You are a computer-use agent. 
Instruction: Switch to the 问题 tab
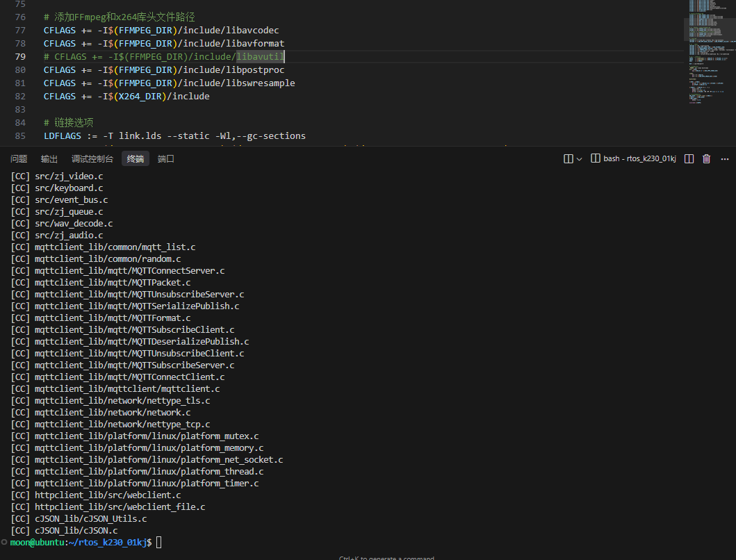(19, 158)
